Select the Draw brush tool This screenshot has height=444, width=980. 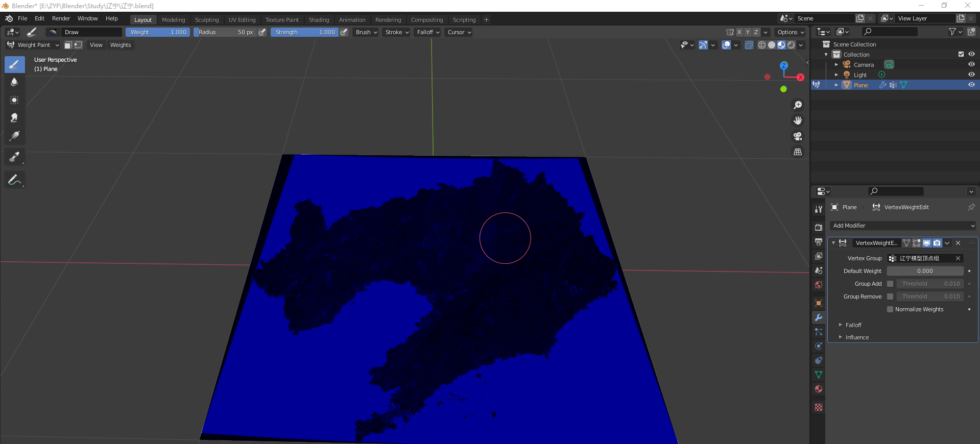[x=14, y=64]
